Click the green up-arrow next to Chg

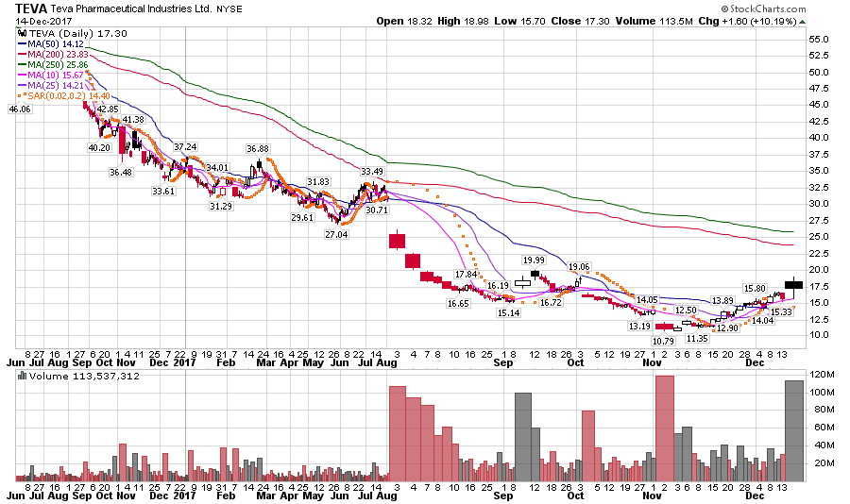tap(802, 21)
